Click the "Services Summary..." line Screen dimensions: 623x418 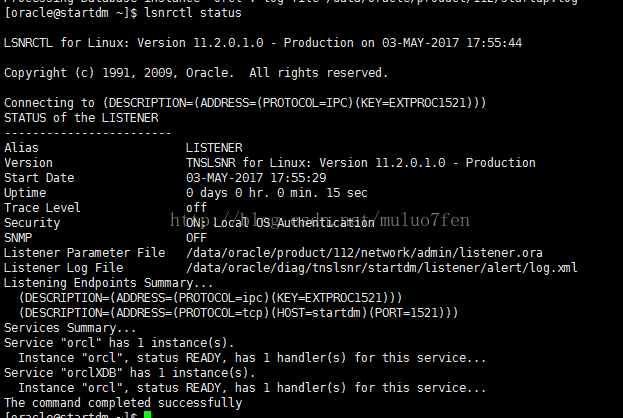(x=70, y=328)
